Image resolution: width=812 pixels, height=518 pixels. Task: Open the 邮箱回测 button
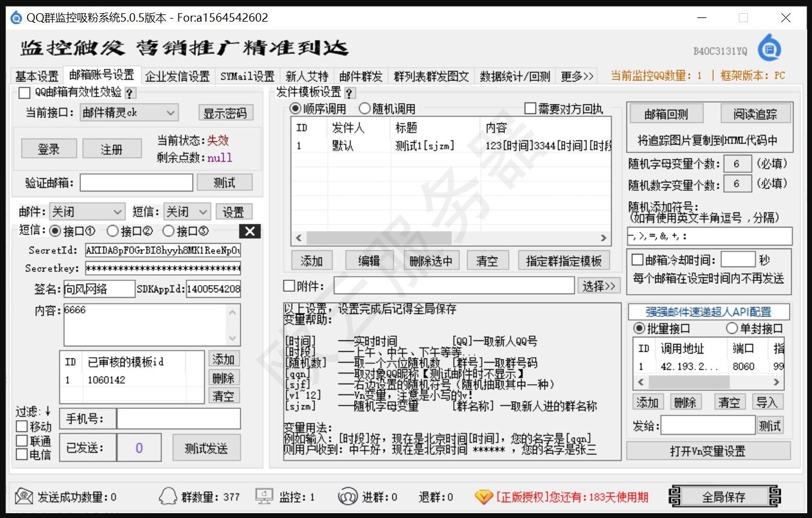click(666, 114)
